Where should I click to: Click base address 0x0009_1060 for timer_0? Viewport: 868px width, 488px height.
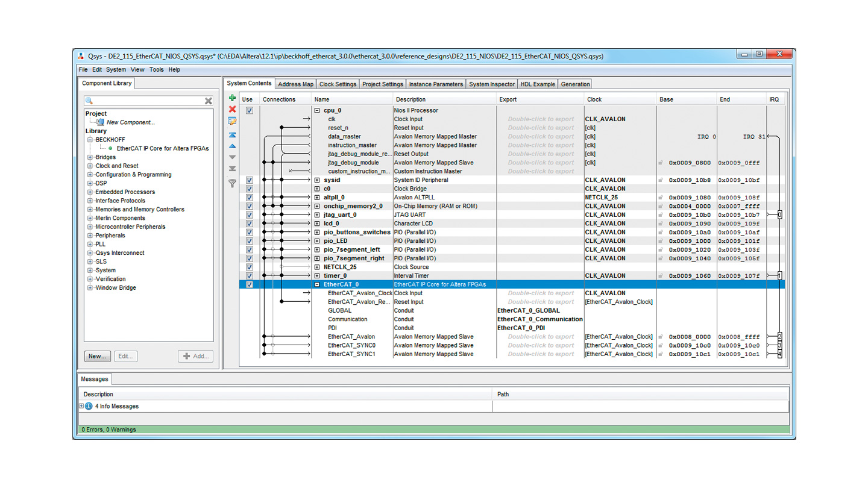point(690,276)
